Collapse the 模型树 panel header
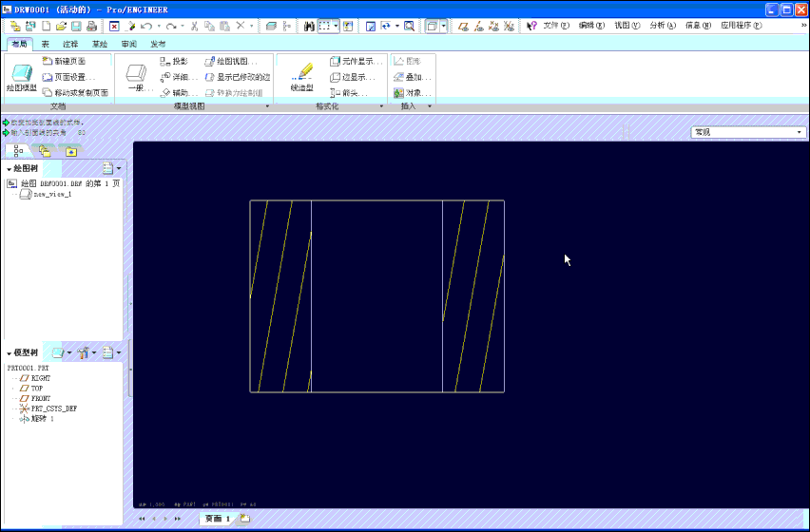Viewport: 810px width, 532px height. coord(22,353)
